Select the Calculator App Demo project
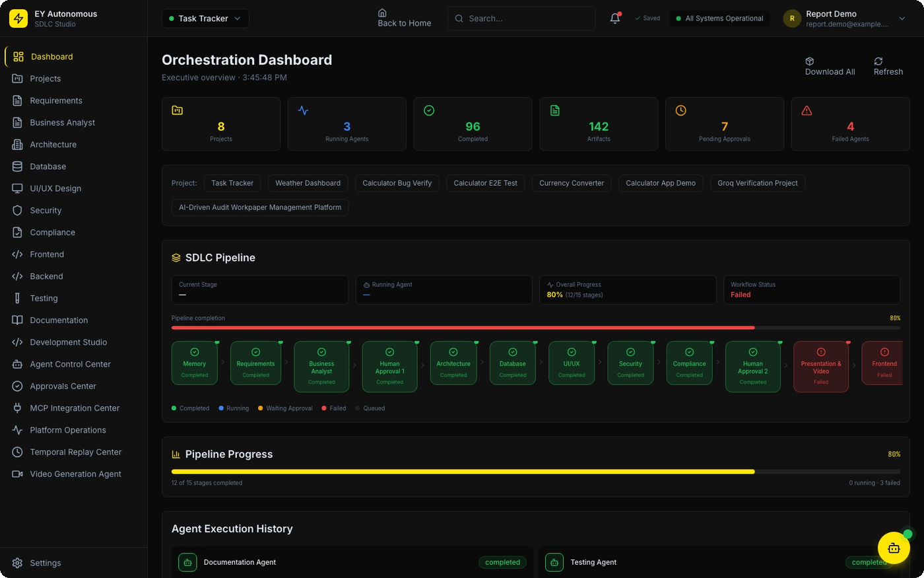924x578 pixels. 661,183
